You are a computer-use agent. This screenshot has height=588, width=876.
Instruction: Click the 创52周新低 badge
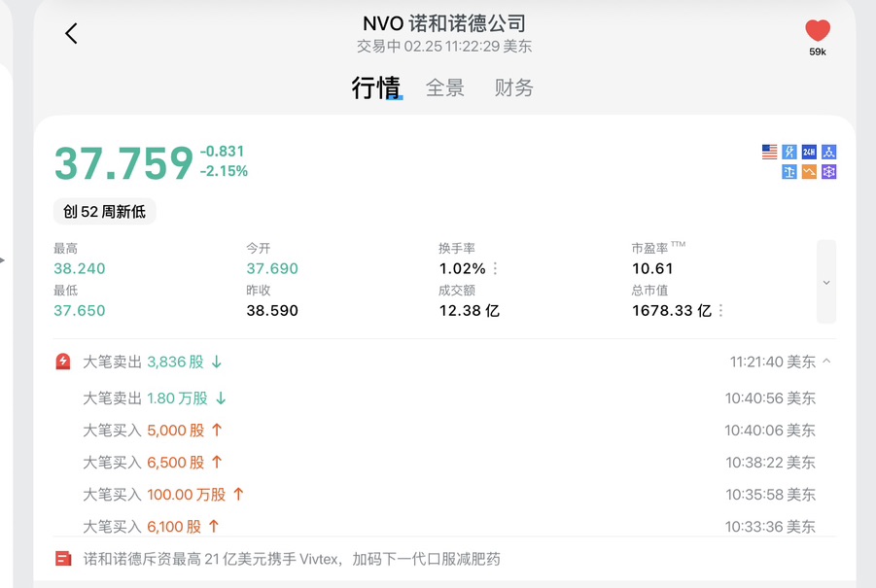pos(105,211)
